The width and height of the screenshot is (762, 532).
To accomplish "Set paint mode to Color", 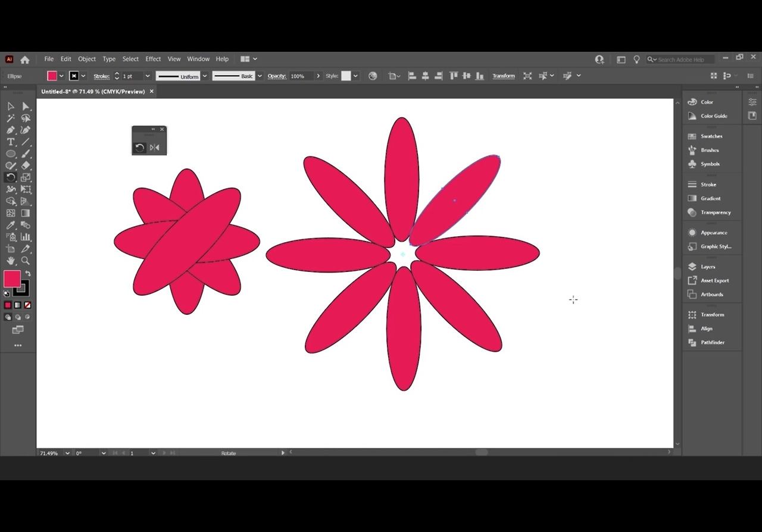I will tap(8, 305).
